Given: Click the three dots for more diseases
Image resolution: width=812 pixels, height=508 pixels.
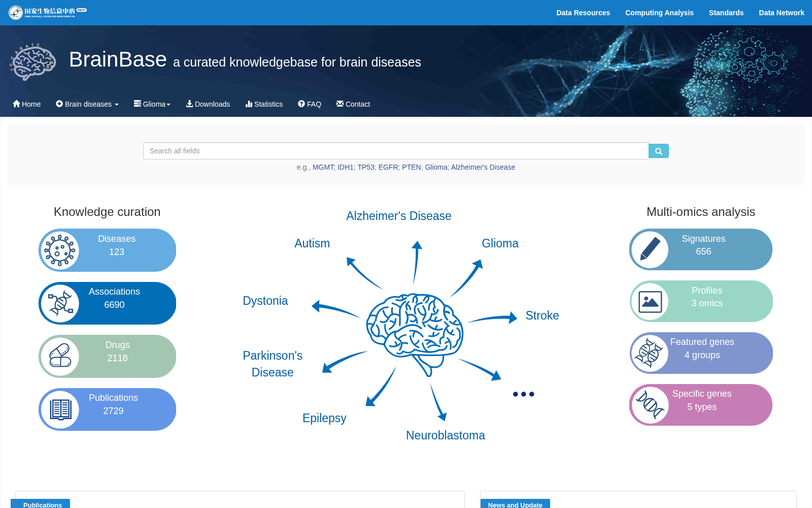Looking at the screenshot, I should click(x=523, y=394).
